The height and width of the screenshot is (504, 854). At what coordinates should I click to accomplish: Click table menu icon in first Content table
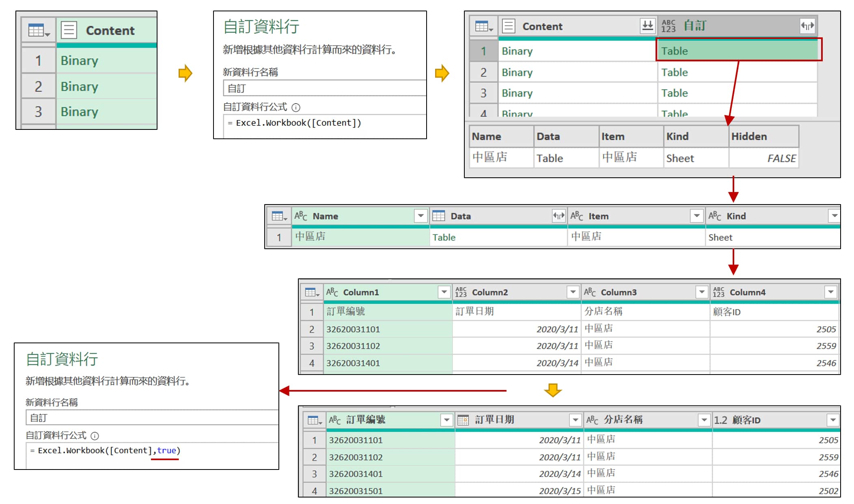pos(39,30)
